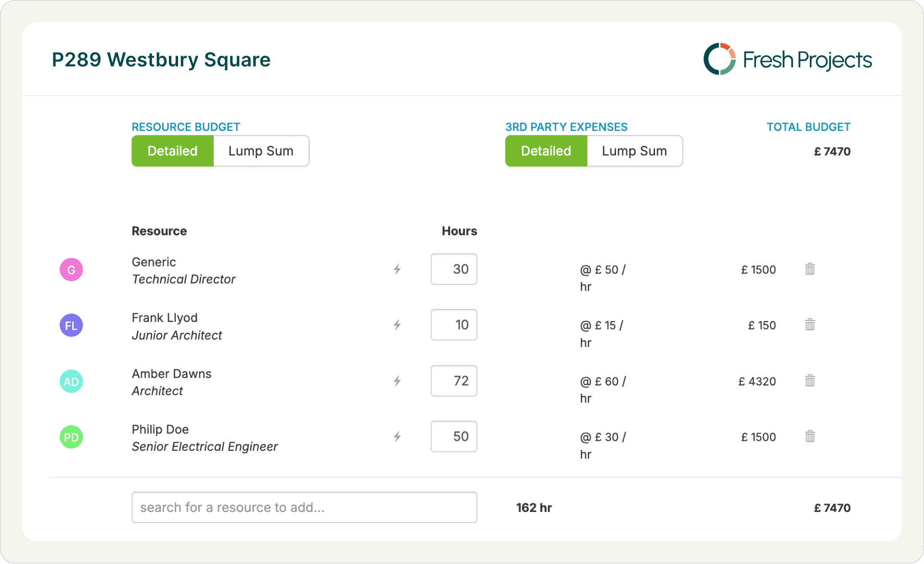Delete Philip Doe resource row
Image resolution: width=924 pixels, height=564 pixels.
click(x=810, y=436)
